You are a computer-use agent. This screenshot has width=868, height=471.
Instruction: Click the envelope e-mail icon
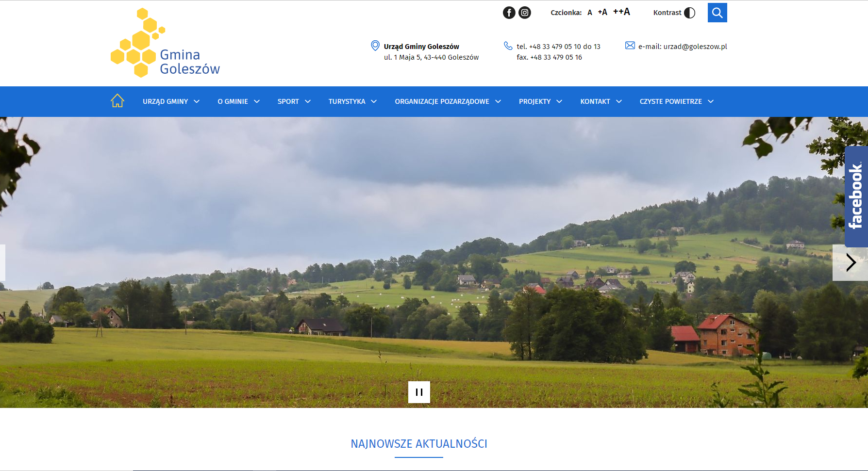click(630, 45)
